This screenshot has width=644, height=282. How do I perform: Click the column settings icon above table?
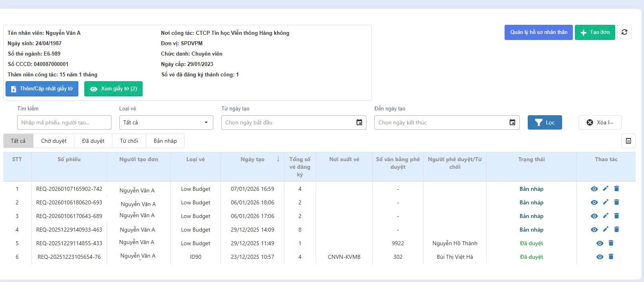(x=628, y=141)
